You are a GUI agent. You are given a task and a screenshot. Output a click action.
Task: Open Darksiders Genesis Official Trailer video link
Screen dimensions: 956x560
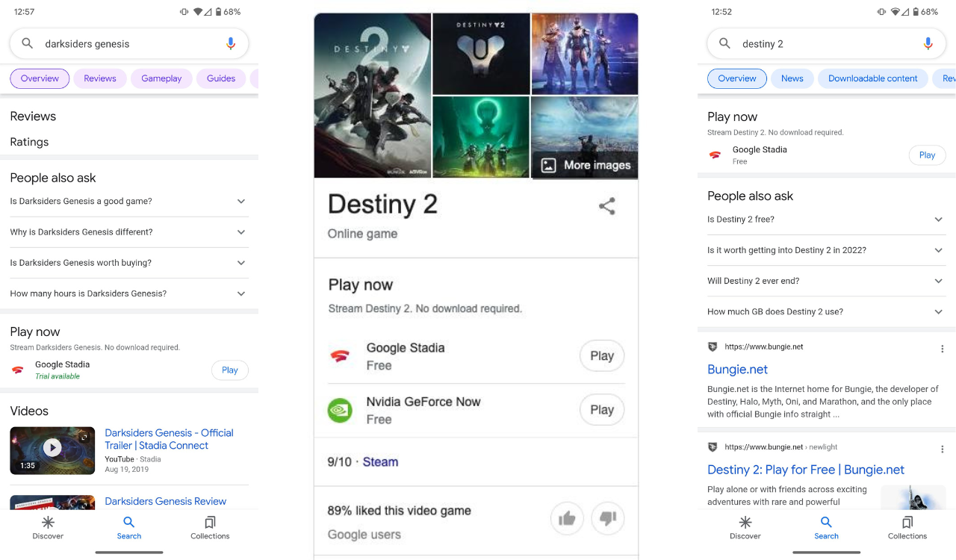[169, 439]
